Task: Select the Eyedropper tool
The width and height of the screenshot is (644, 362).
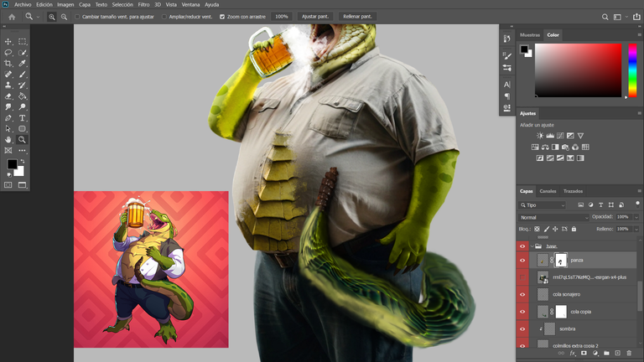Action: coord(22,63)
